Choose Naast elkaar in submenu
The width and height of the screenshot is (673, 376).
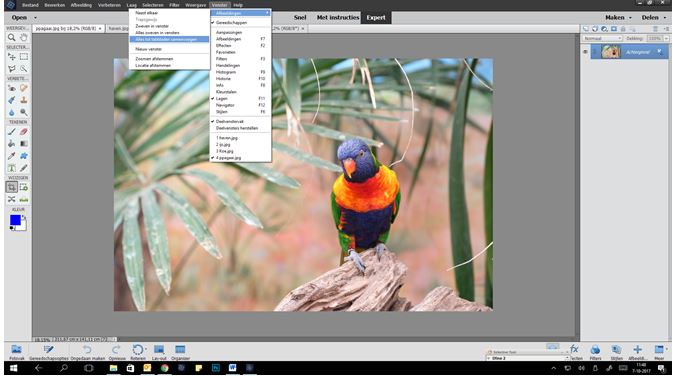[x=169, y=13]
